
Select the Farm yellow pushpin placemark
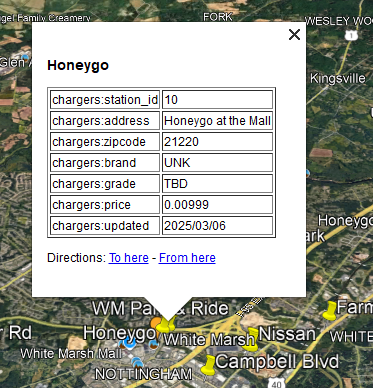329,311
